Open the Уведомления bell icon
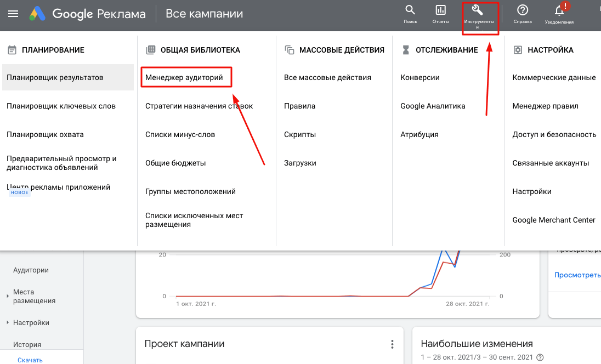This screenshot has width=601, height=364. click(559, 10)
